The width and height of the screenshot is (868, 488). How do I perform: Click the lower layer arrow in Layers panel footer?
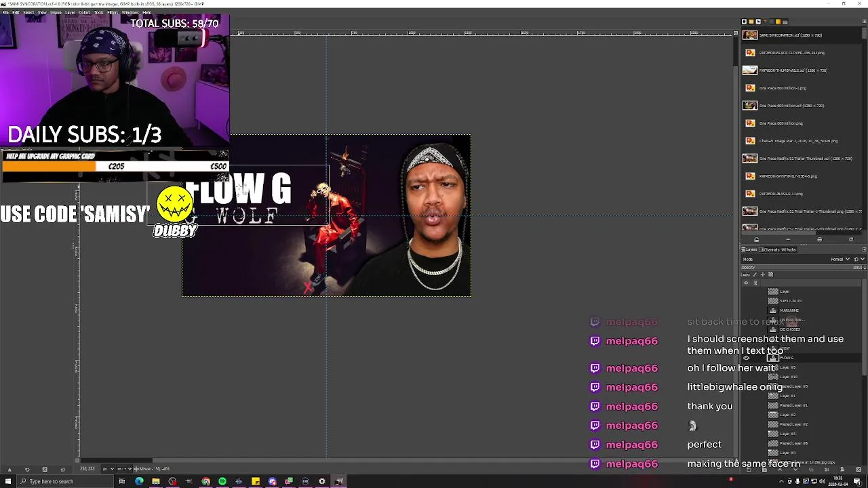[x=795, y=470]
